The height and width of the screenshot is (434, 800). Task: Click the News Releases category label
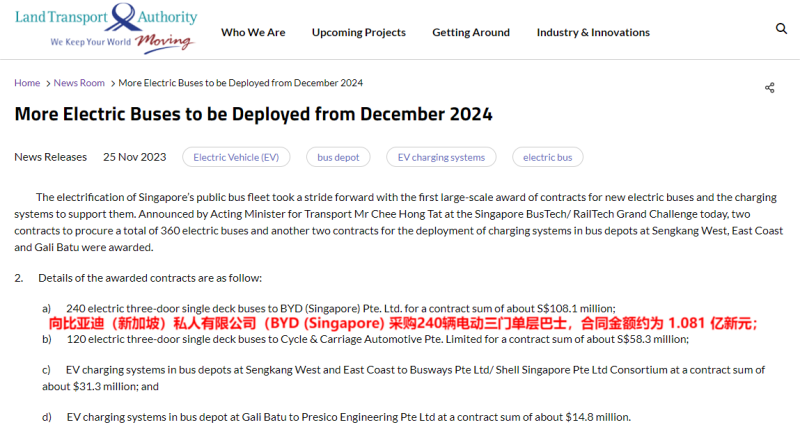(50, 157)
